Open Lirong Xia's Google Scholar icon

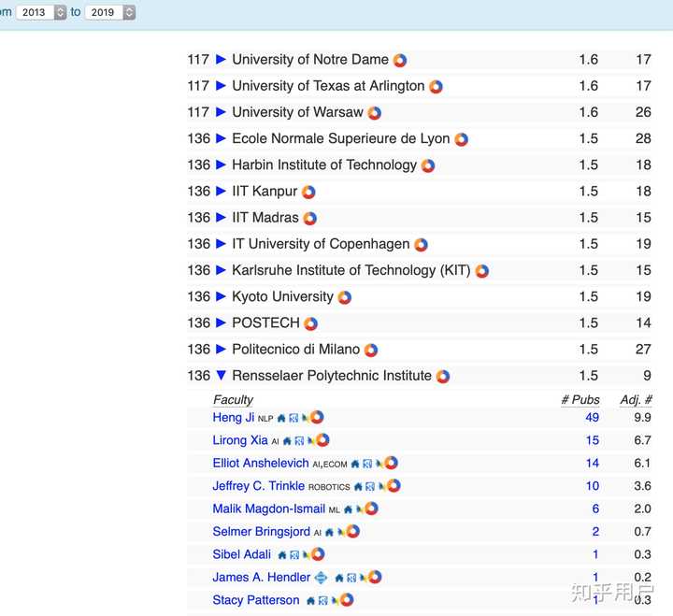(x=300, y=441)
